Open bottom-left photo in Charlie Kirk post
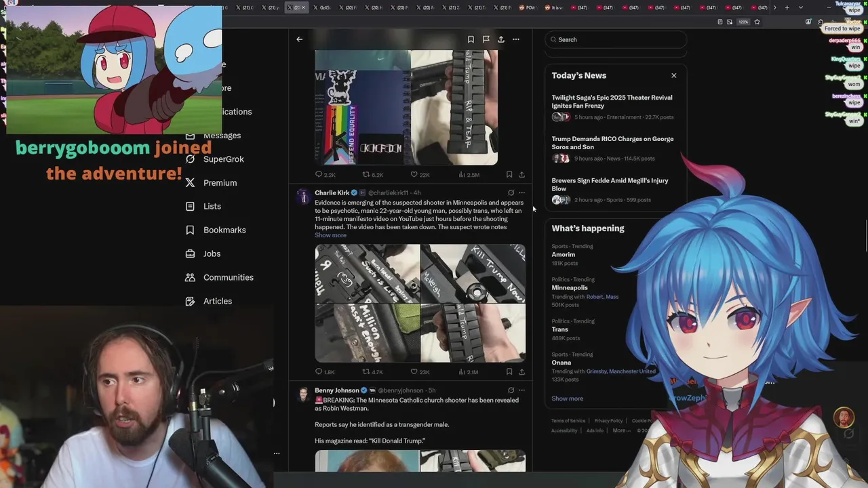The height and width of the screenshot is (488, 868). [x=367, y=333]
